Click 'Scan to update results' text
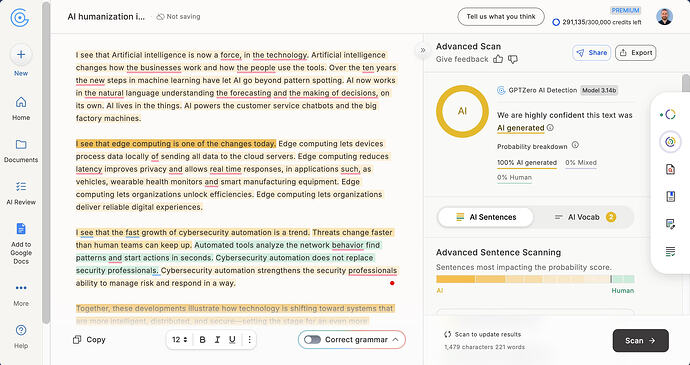Screen dimensions: 690x365 click(488, 334)
